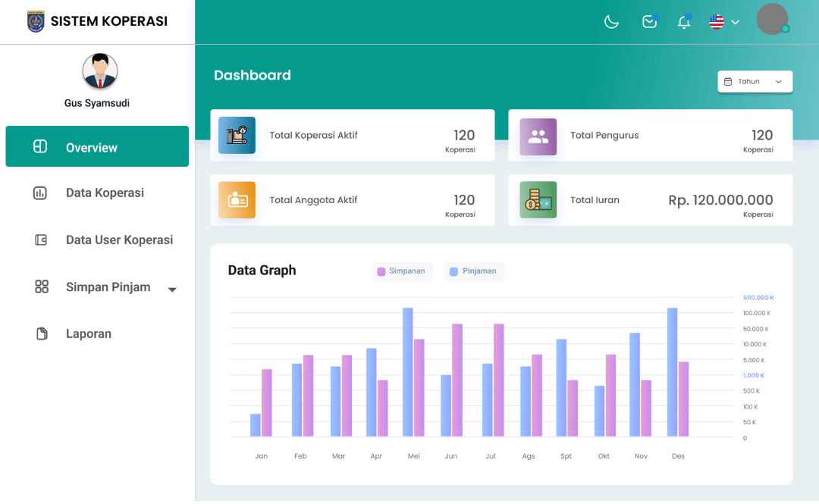Select the Overview menu item
This screenshot has width=819, height=504.
click(97, 147)
